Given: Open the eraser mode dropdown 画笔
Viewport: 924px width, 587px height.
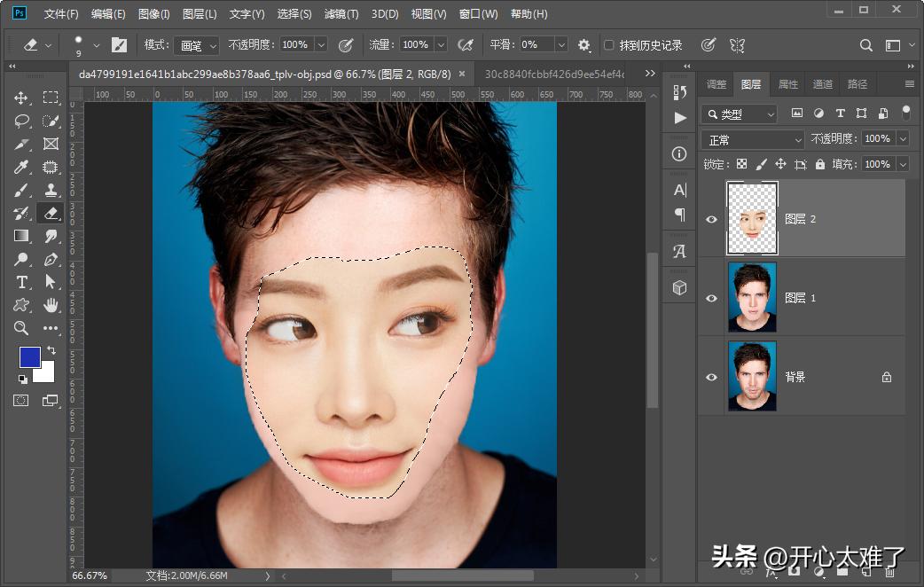Looking at the screenshot, I should 195,45.
